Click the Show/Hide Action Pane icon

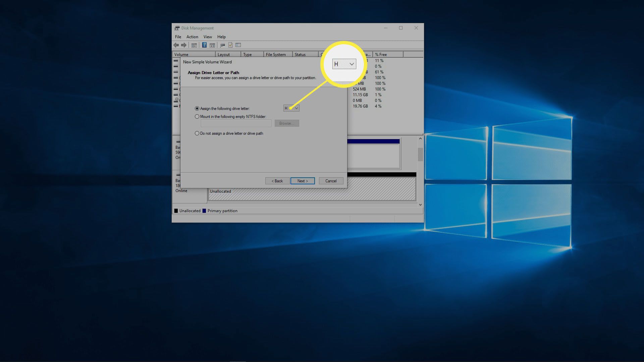click(212, 45)
